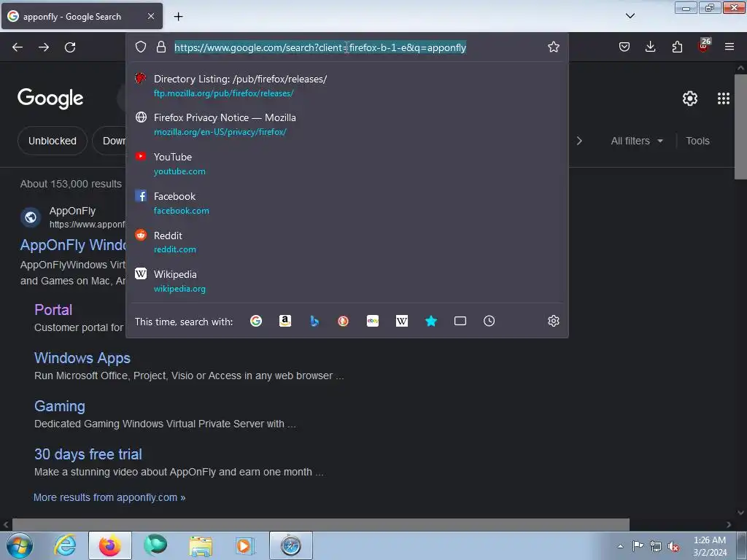The height and width of the screenshot is (560, 747).
Task: Click the horizontal scrollbar thumb
Action: (x=321, y=525)
